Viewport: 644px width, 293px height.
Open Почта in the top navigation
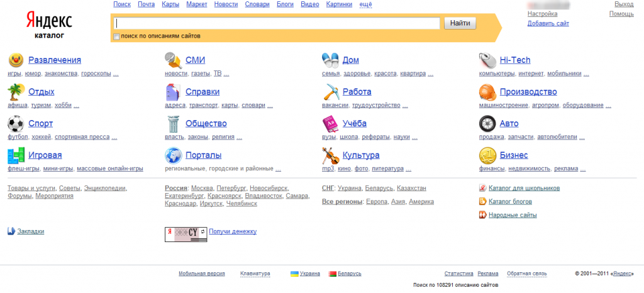146,4
